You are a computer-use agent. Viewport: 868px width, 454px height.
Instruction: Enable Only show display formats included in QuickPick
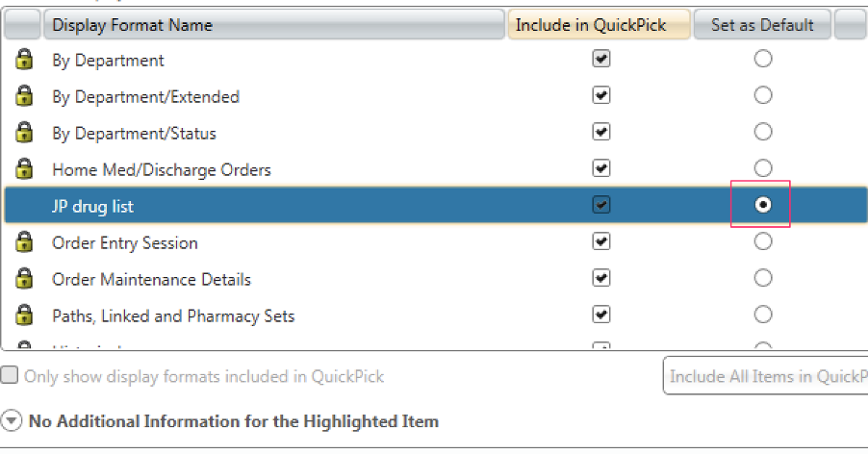click(10, 375)
